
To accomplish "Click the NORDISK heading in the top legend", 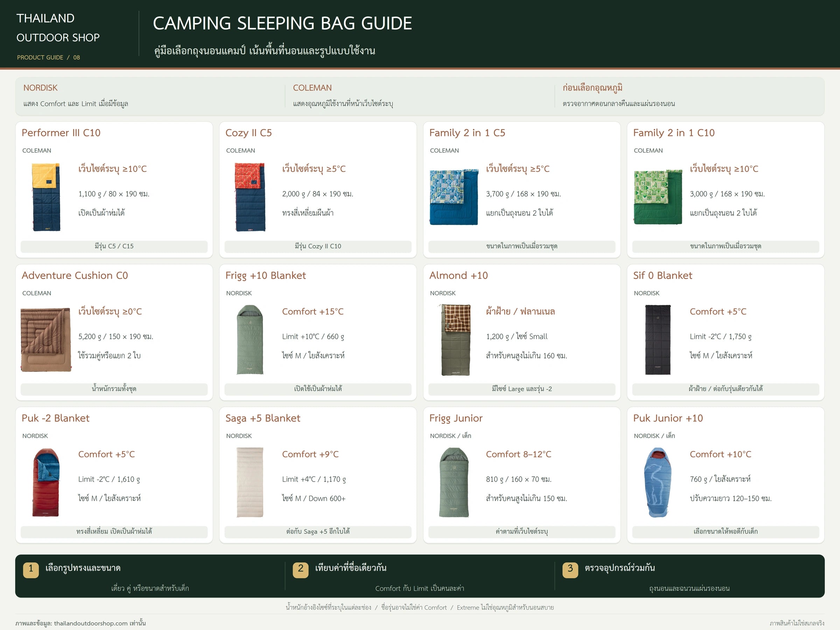I will (x=40, y=88).
